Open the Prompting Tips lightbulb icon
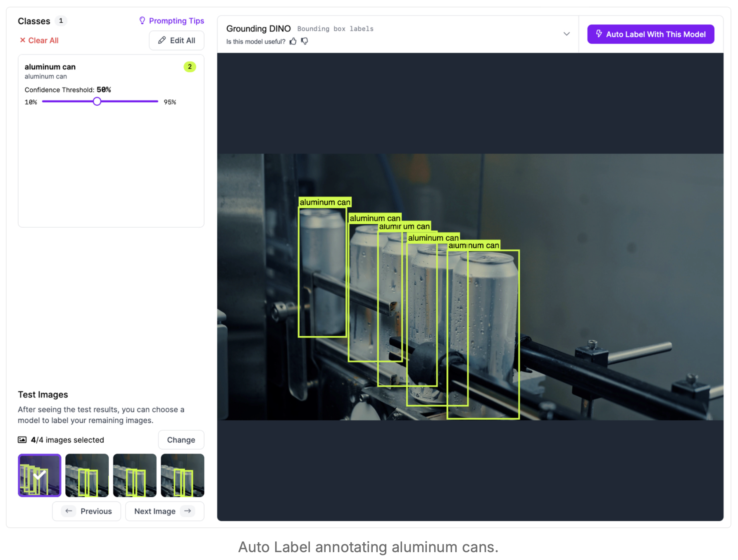The width and height of the screenshot is (738, 560). pyautogui.click(x=143, y=21)
